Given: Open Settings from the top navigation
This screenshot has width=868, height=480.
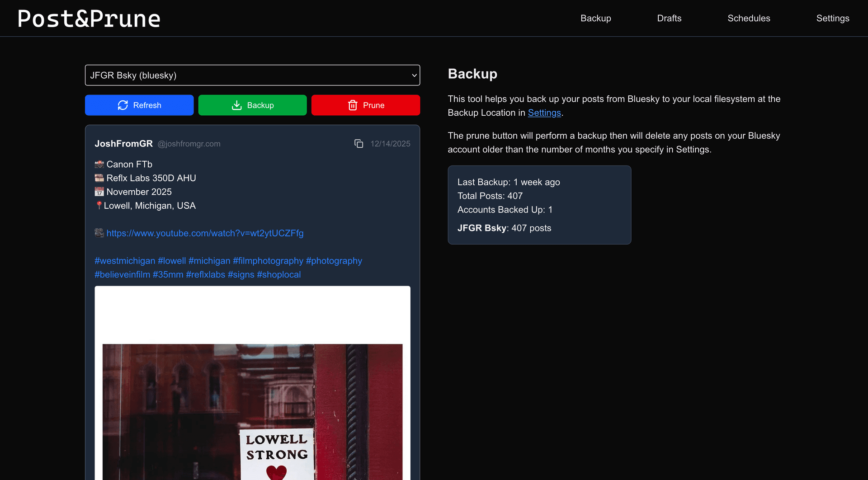Looking at the screenshot, I should click(x=832, y=19).
